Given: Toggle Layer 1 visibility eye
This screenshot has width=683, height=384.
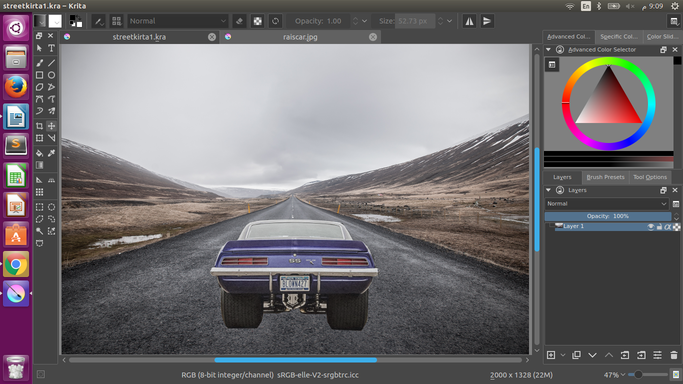Looking at the screenshot, I should click(x=650, y=227).
